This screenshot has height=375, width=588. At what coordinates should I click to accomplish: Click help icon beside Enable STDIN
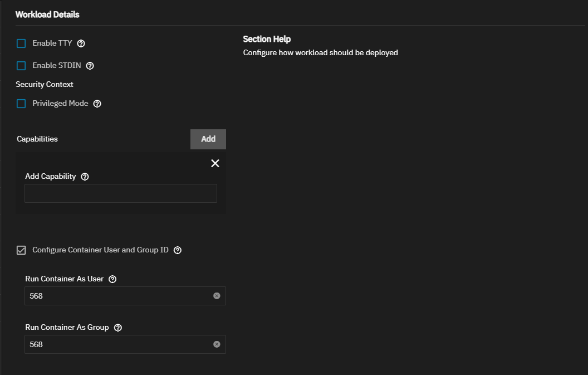(90, 66)
